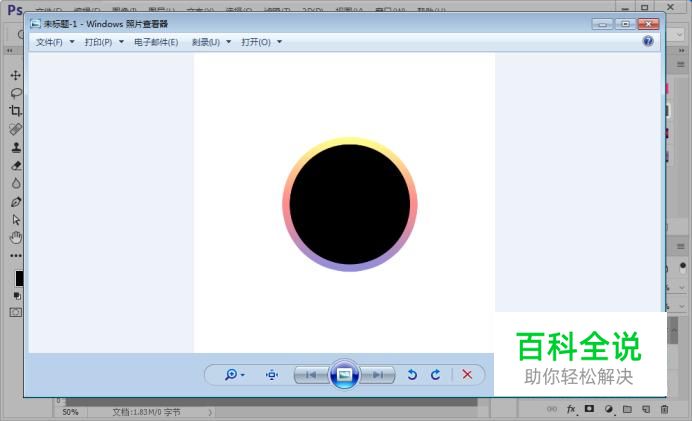Open the 文件(F) menu in Photo Viewer
The image size is (692, 421).
pyautogui.click(x=49, y=42)
